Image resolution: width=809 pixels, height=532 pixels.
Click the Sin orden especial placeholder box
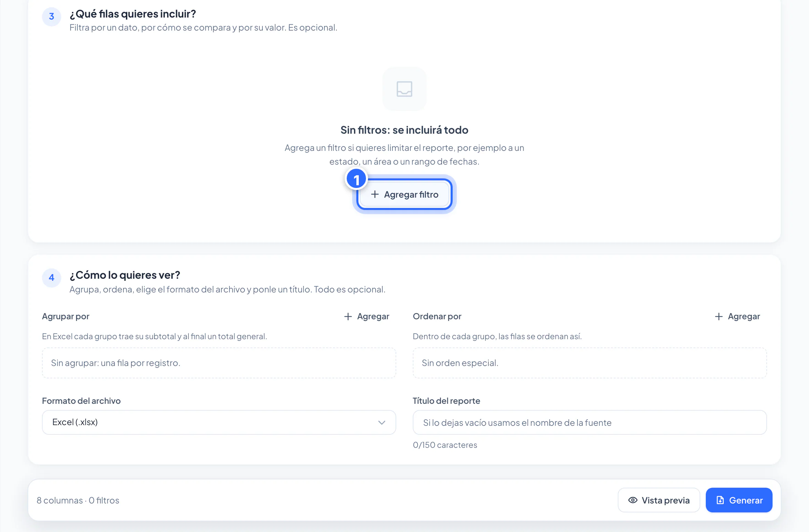point(590,363)
